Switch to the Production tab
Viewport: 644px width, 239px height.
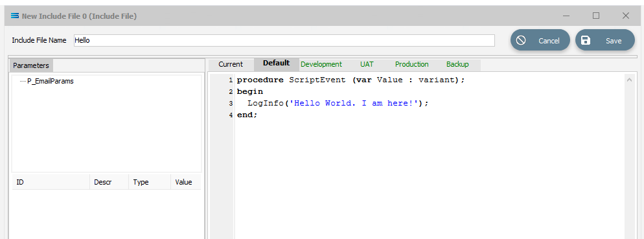coord(411,65)
